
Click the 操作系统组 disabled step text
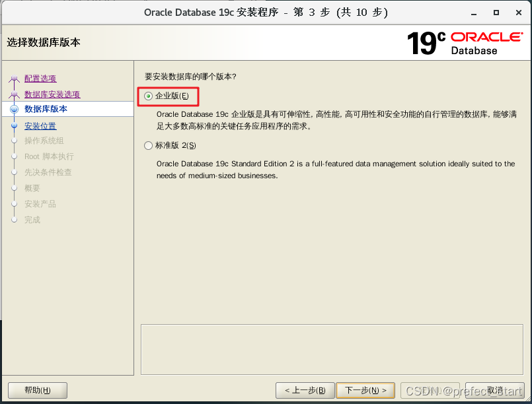click(44, 141)
